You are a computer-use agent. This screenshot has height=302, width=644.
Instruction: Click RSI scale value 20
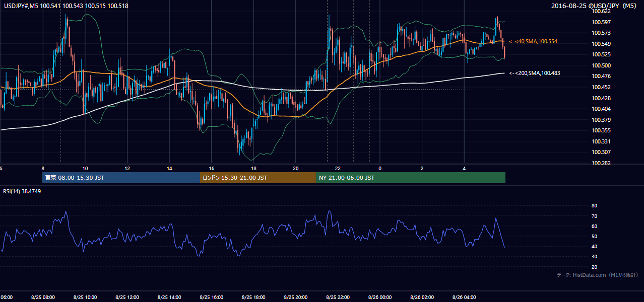coord(594,267)
